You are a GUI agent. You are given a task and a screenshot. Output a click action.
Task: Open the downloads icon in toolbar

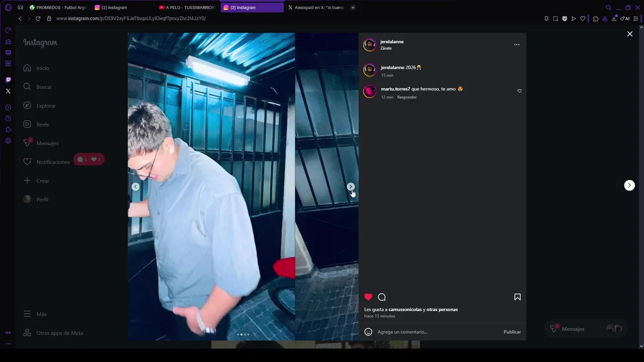614,19
